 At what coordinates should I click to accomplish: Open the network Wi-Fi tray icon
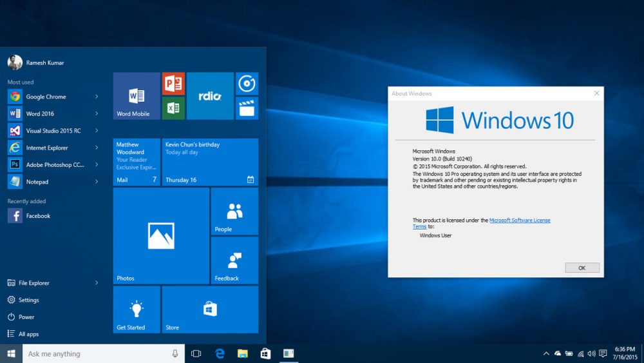[x=581, y=353]
